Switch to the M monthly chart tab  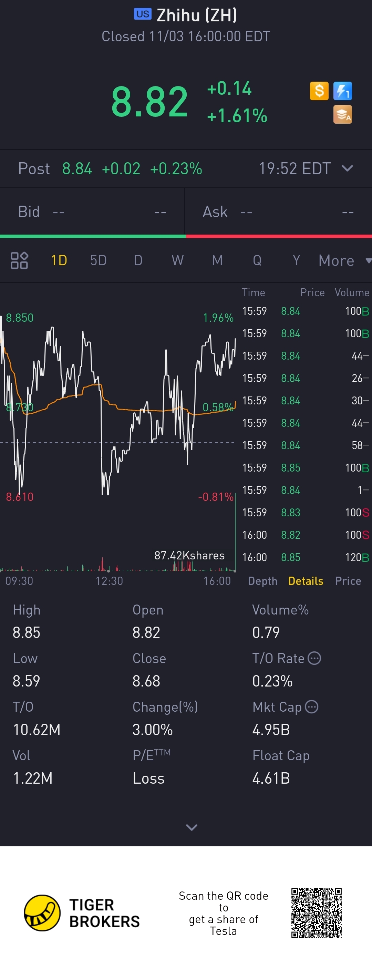(217, 261)
